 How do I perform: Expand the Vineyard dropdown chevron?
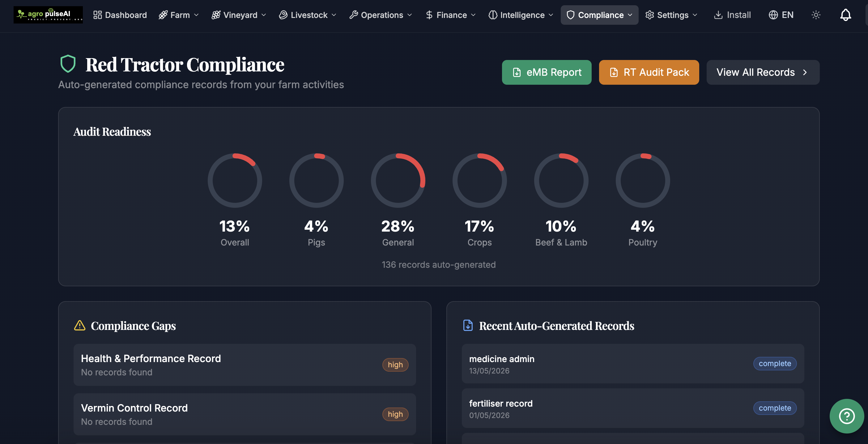[x=264, y=15]
